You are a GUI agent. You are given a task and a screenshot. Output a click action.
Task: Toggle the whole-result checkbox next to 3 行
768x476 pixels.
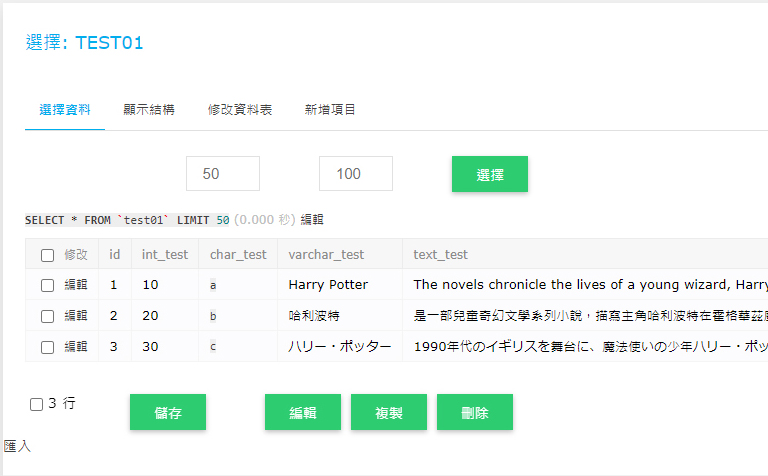tap(37, 404)
